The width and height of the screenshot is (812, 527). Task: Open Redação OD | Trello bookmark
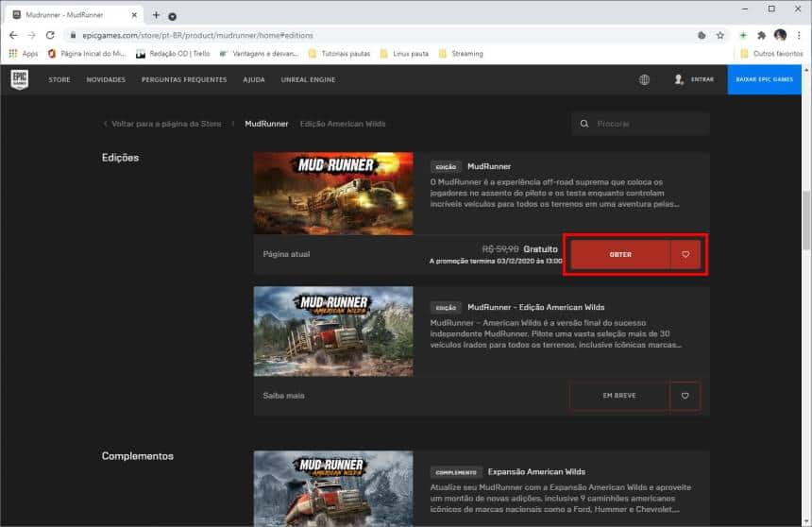coord(173,54)
